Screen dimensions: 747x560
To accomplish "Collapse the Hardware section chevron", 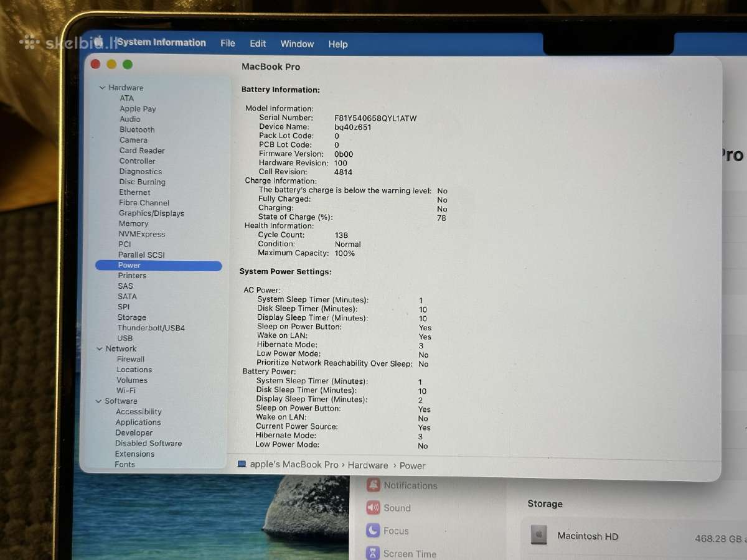I will point(102,88).
